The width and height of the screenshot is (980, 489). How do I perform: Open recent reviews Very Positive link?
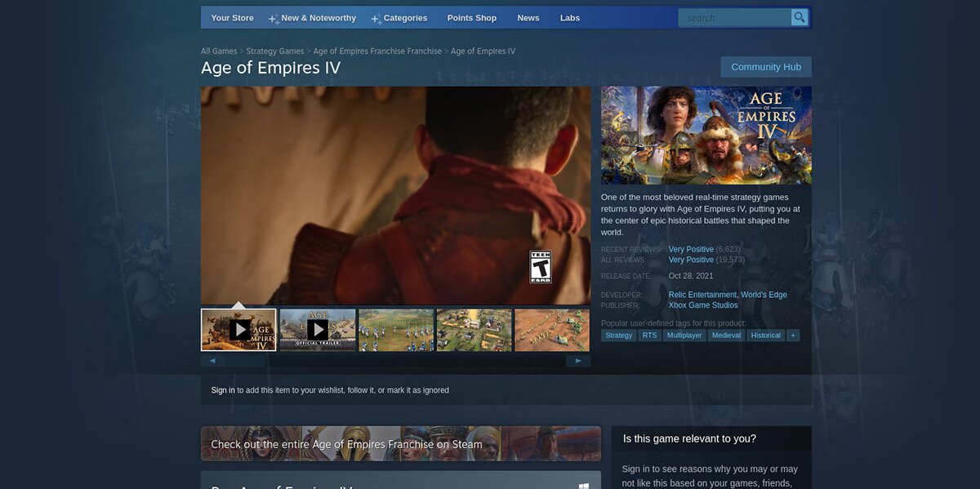pyautogui.click(x=691, y=249)
